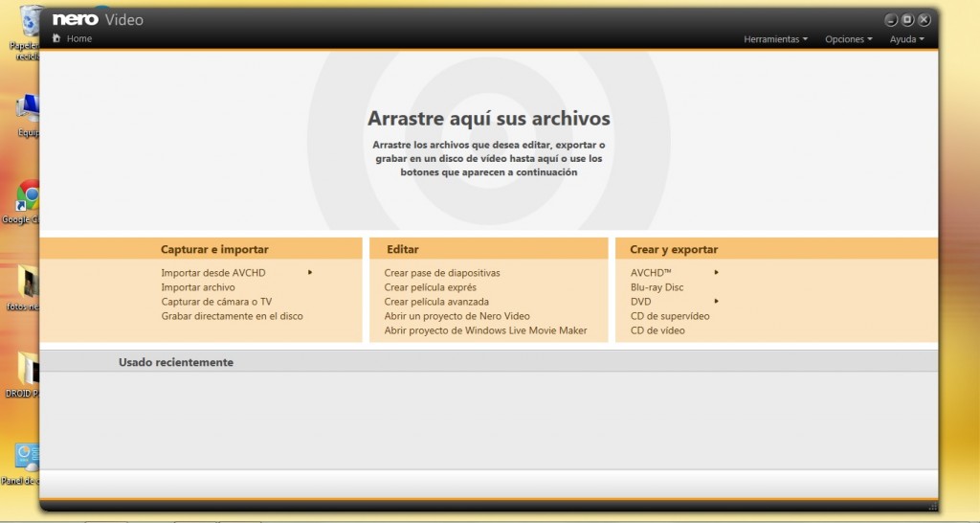This screenshot has height=523, width=980.
Task: Open the Ayuda dropdown menu
Action: pos(906,39)
